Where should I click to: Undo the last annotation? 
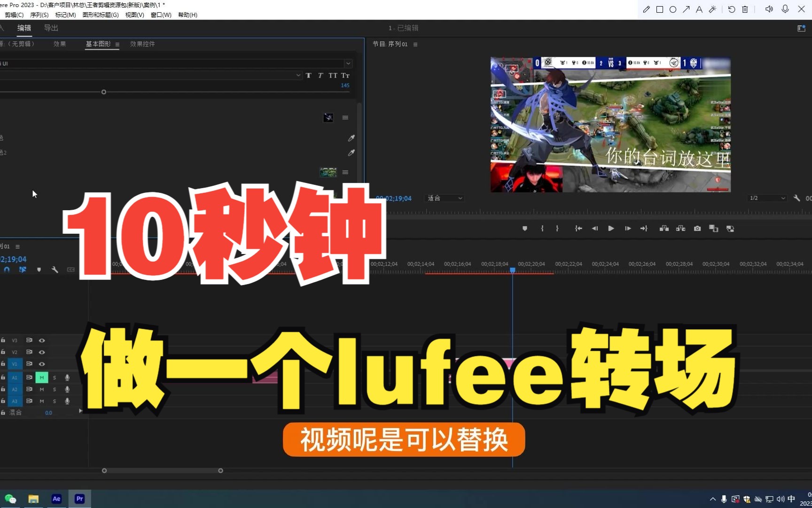tap(732, 9)
